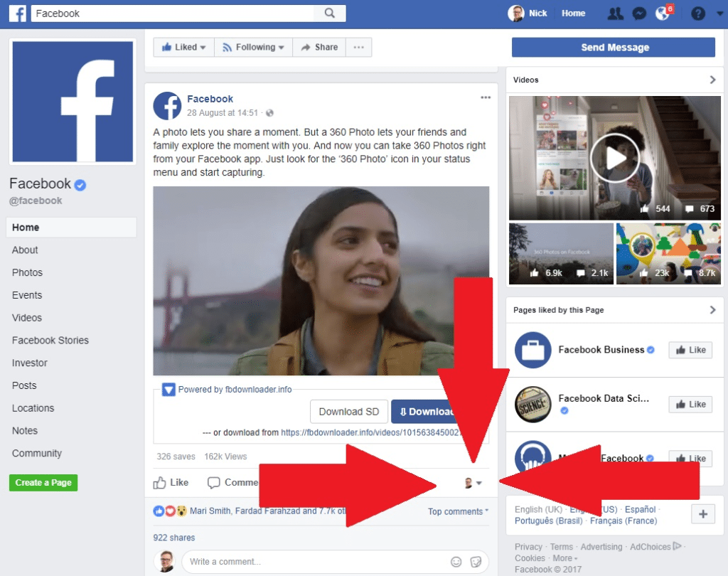The width and height of the screenshot is (728, 576).
Task: Click the Download SD button
Action: 348,411
